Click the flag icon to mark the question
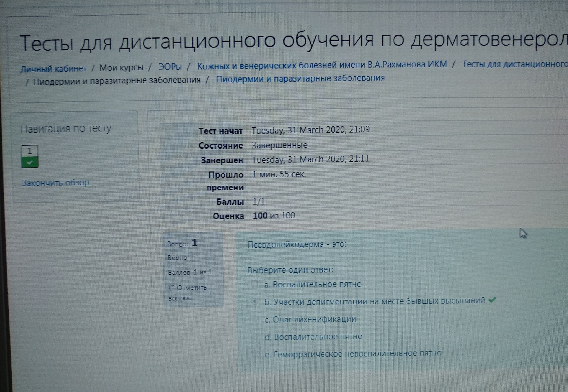Screen dimensions: 568x392 coord(171,288)
